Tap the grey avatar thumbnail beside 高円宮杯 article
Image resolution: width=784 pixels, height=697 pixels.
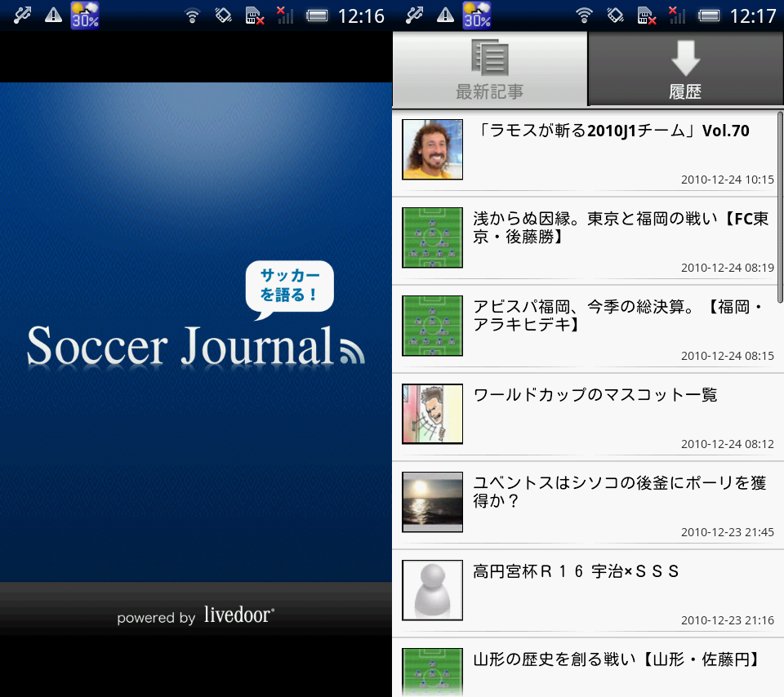[x=433, y=590]
